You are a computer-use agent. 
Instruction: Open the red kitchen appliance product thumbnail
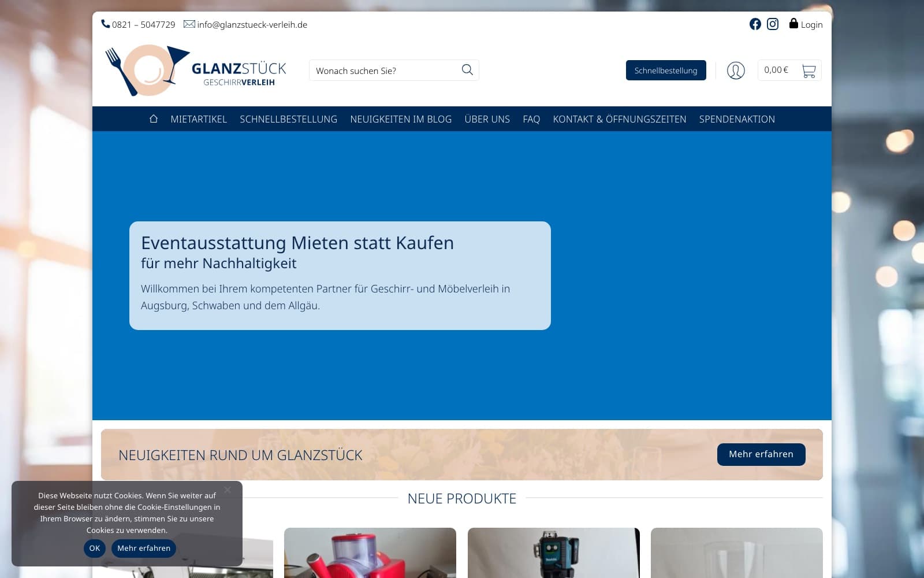370,553
